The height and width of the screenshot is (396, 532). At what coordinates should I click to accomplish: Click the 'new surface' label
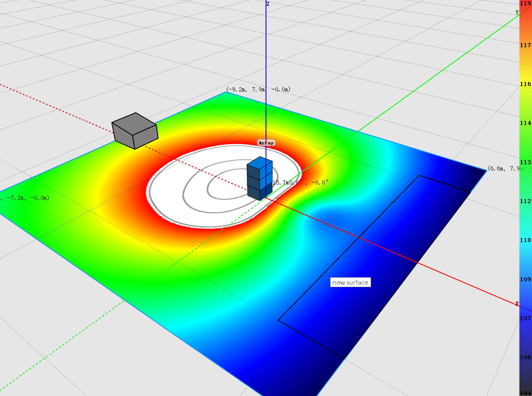[x=350, y=282]
